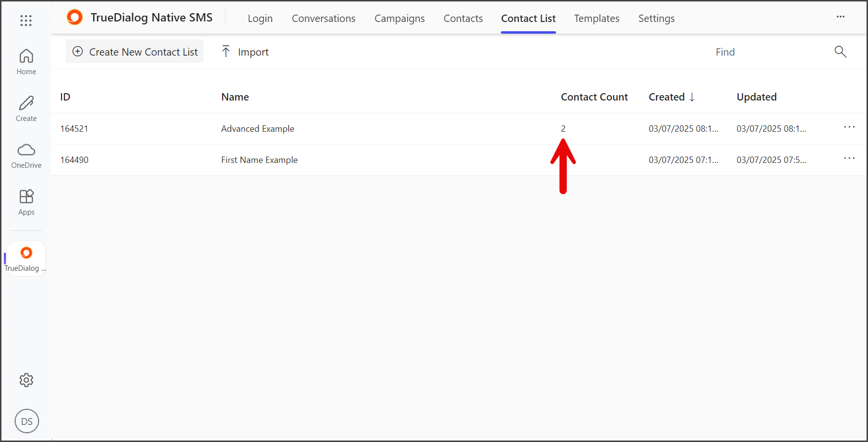Sort by Contact Count column header

click(x=595, y=97)
